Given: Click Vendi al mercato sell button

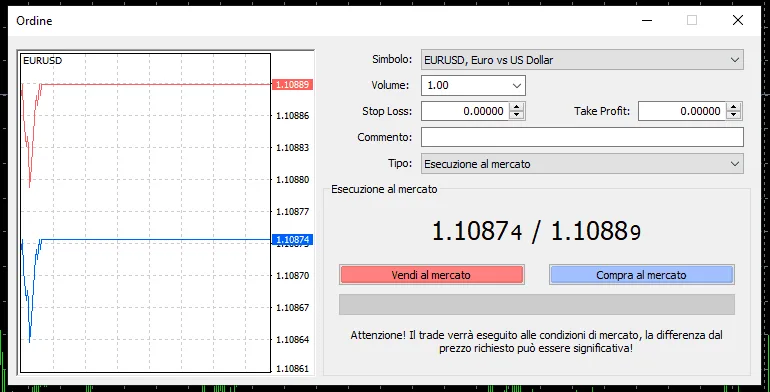Looking at the screenshot, I should pyautogui.click(x=432, y=275).
